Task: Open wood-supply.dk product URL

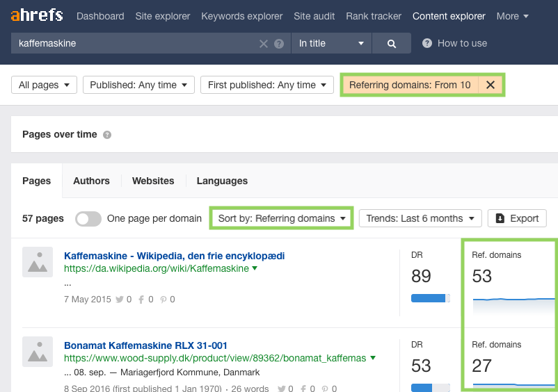Action: coord(215,358)
